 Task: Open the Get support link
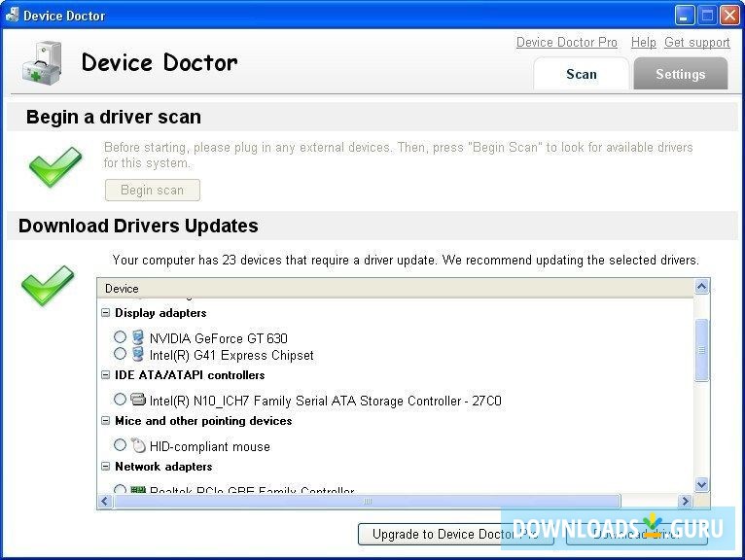click(697, 42)
